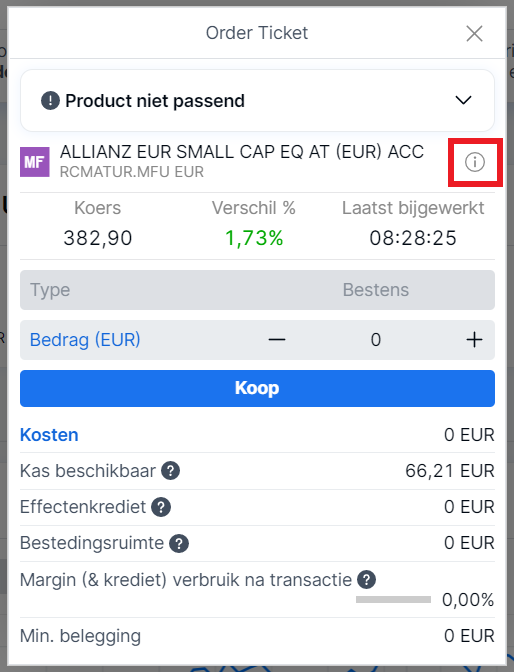Show help for Kas beschikbaar
Image resolution: width=514 pixels, height=672 pixels.
tap(170, 471)
